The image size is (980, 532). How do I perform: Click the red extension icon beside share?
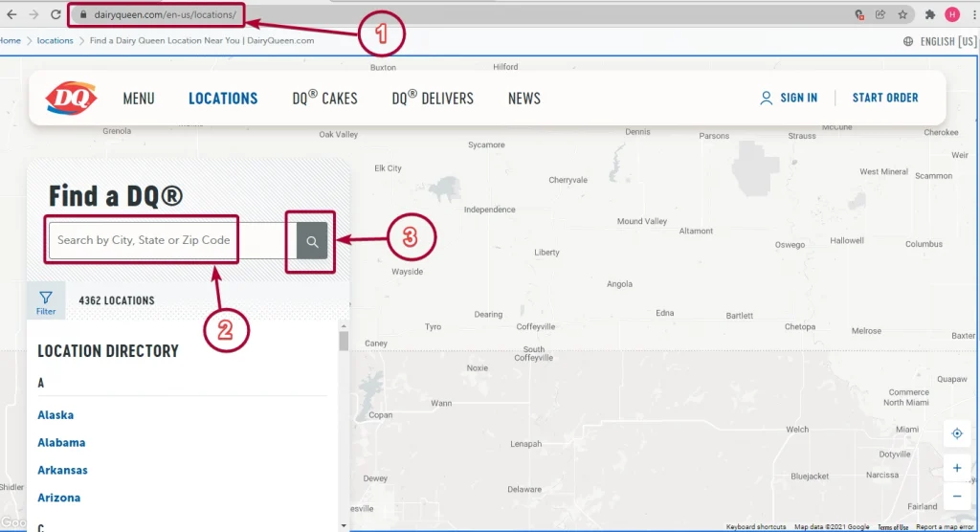tap(859, 14)
